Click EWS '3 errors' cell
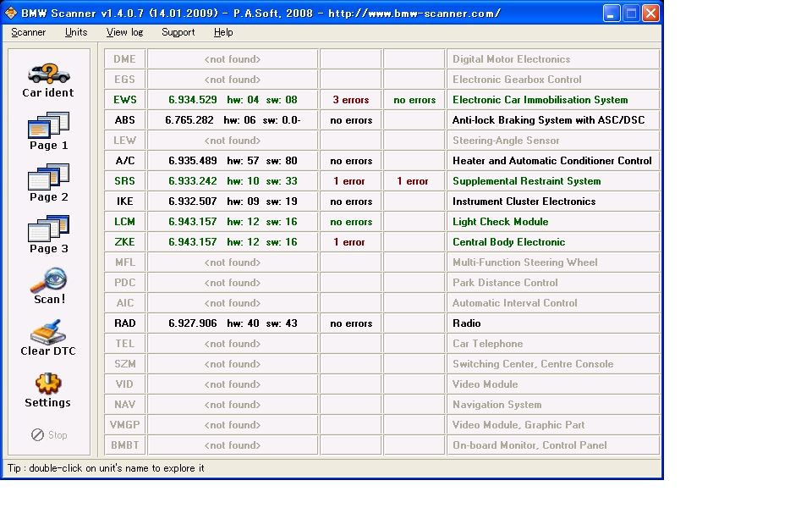 point(351,100)
